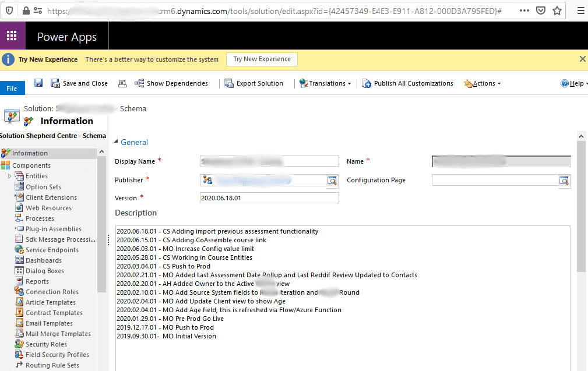Image resolution: width=588 pixels, height=371 pixels.
Task: Select Web Resources in the components tree
Action: click(48, 208)
